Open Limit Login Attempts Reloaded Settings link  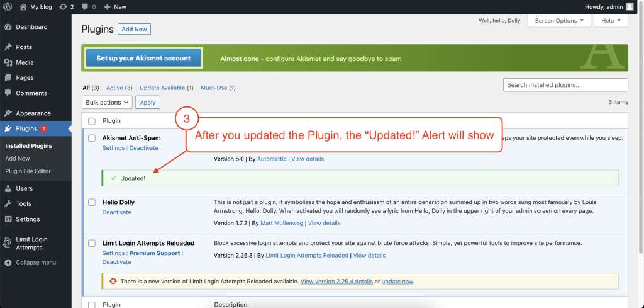(x=113, y=253)
